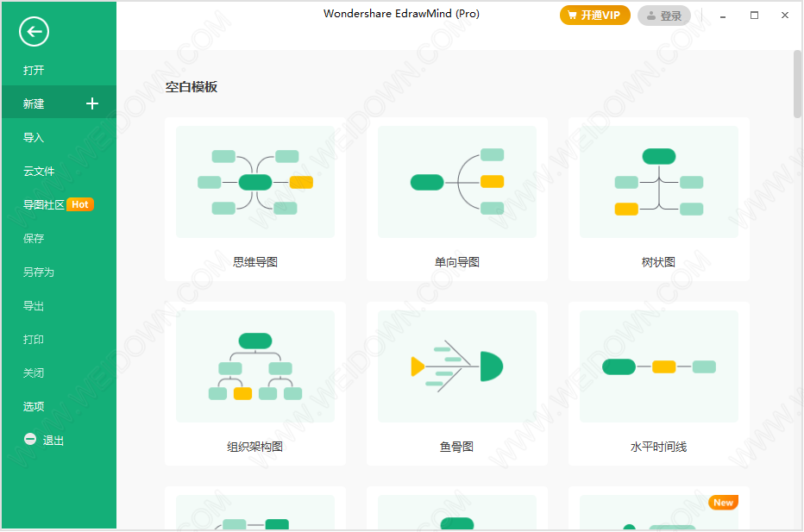This screenshot has height=532, width=804.
Task: Select the 思维导图 template thumbnail
Action: tap(254, 182)
